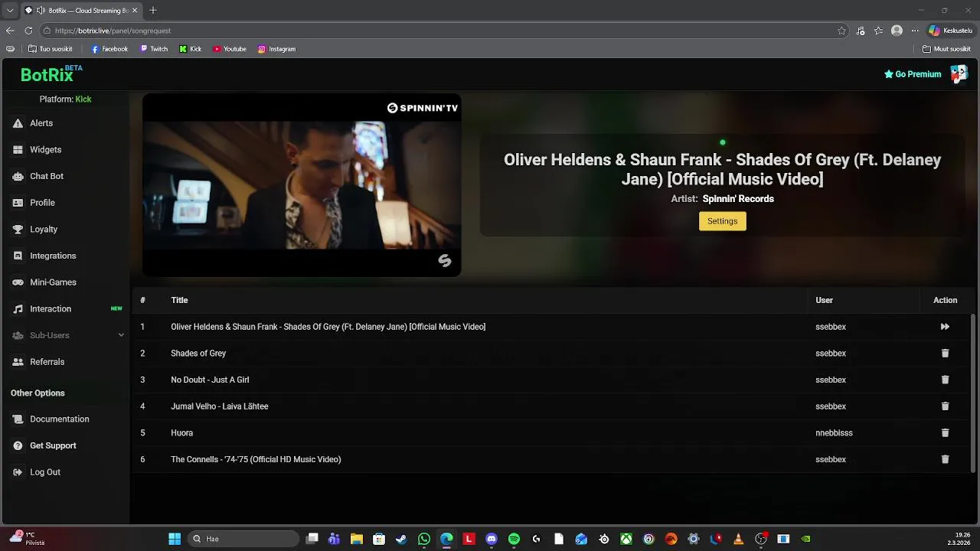The image size is (980, 551).
Task: Click the taskbar search box
Action: [x=243, y=539]
